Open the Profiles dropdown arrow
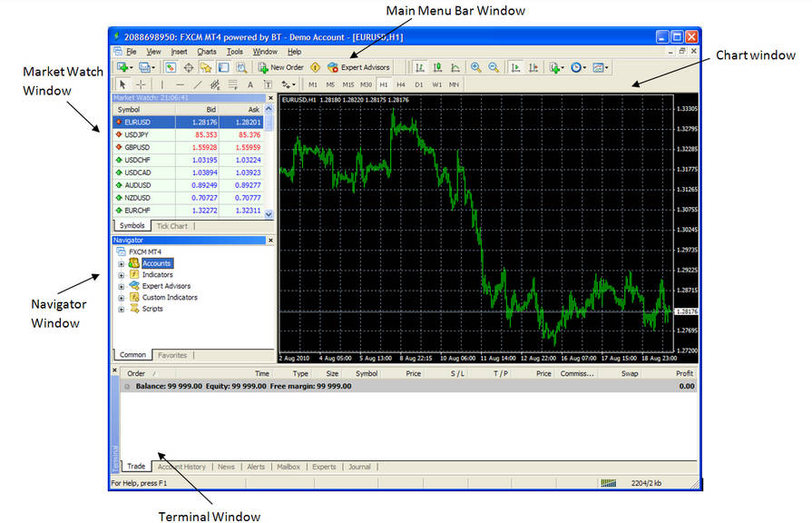 pos(153,68)
